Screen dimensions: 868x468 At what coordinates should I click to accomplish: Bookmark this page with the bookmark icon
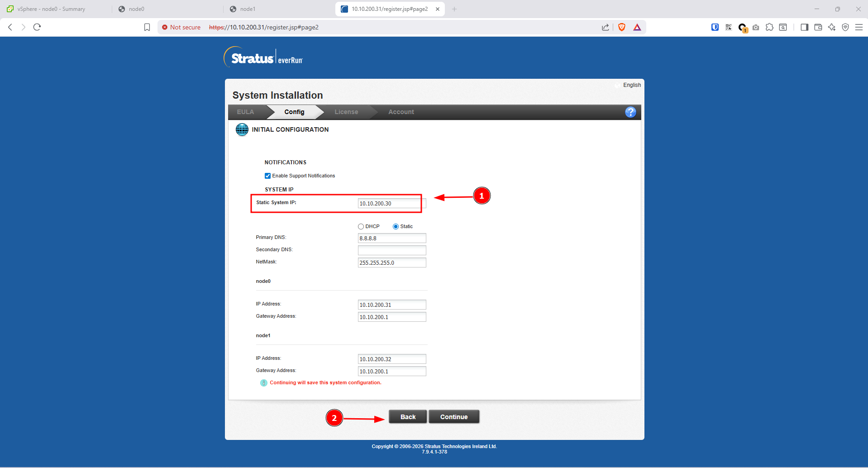[x=147, y=27]
